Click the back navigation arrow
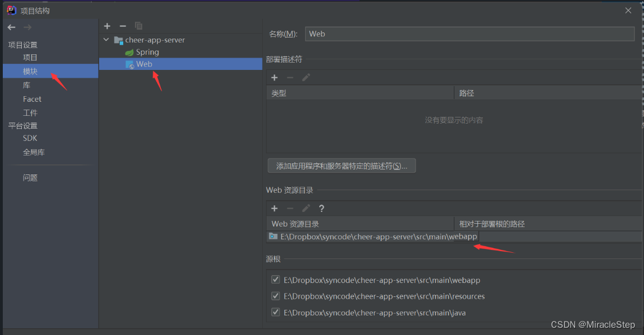This screenshot has width=644, height=335. (12, 27)
